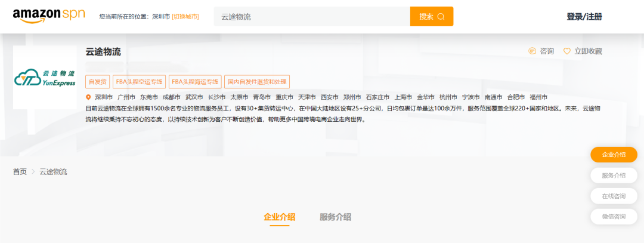
Task: Click the 太原市 city
Action: tap(239, 97)
